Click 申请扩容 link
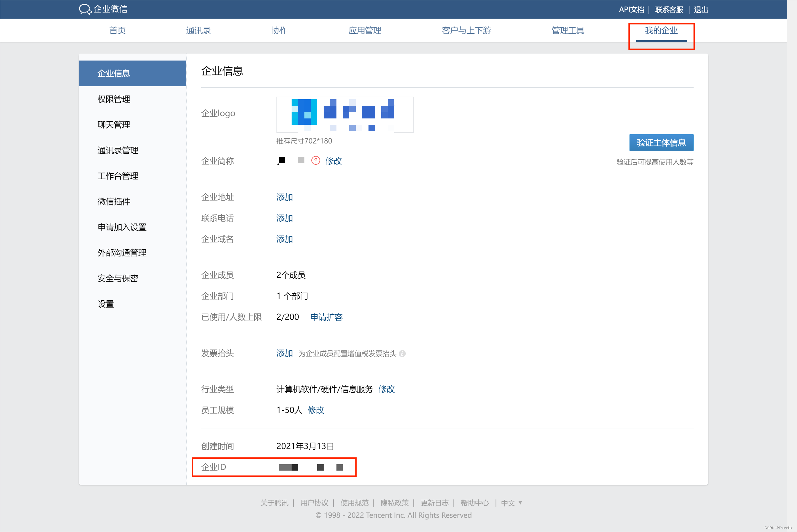The image size is (797, 532). (x=327, y=317)
